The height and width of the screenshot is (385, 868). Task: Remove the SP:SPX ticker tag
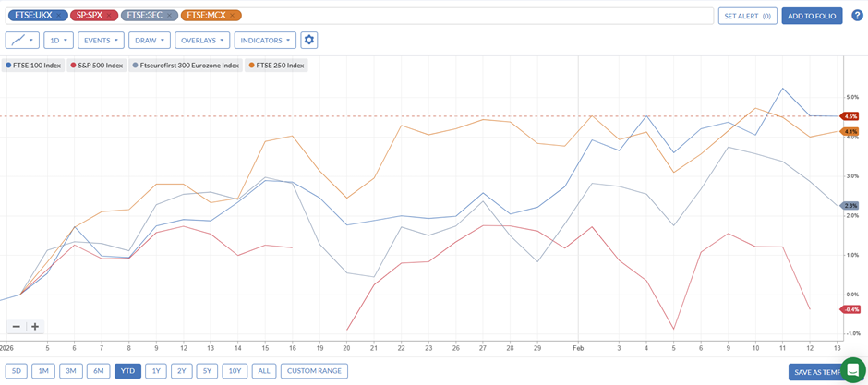(x=110, y=16)
